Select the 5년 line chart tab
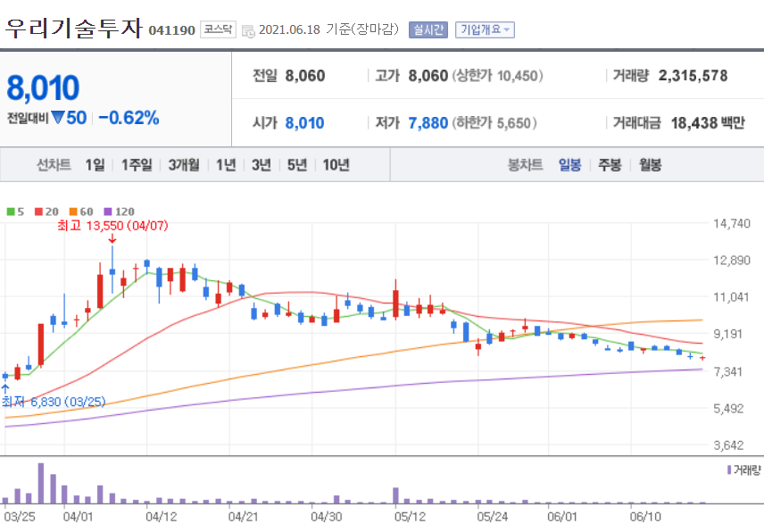 [x=296, y=165]
